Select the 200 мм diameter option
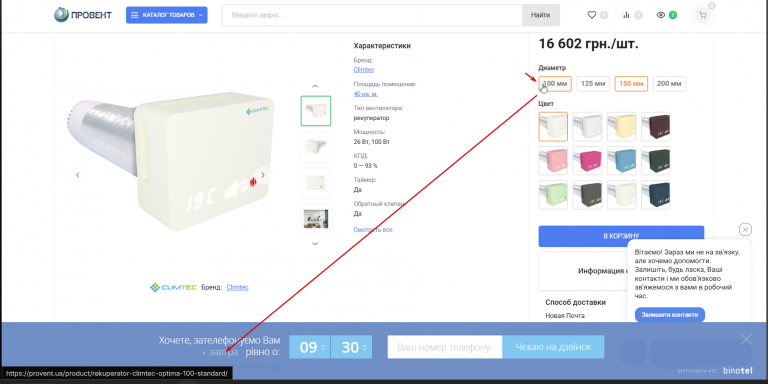 670,84
